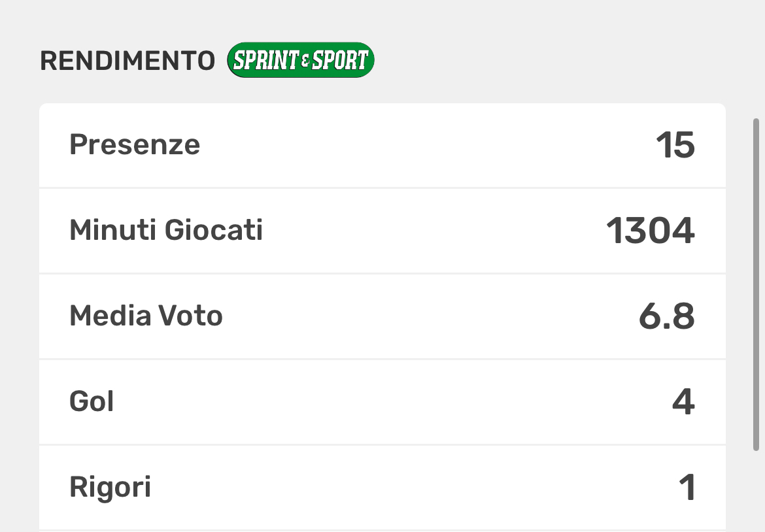The width and height of the screenshot is (765, 532).
Task: Click the Rigori value 1
Action: (687, 488)
